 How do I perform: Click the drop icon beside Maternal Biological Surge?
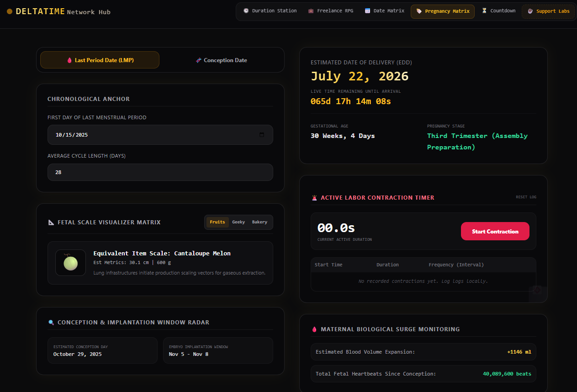[x=314, y=329]
